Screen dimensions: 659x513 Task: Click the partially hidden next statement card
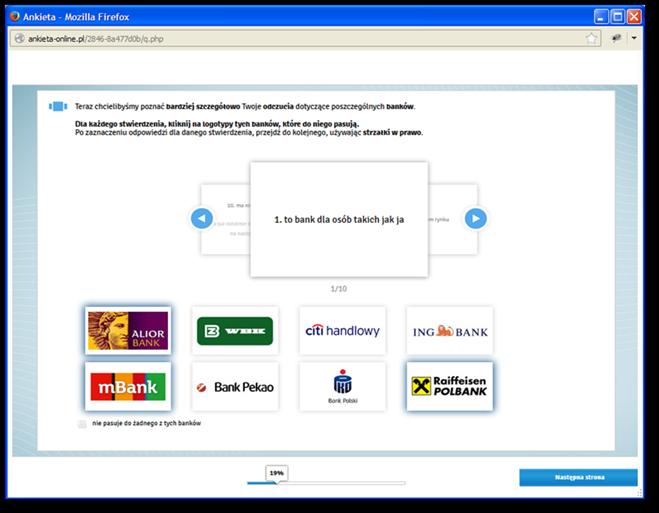[453, 219]
